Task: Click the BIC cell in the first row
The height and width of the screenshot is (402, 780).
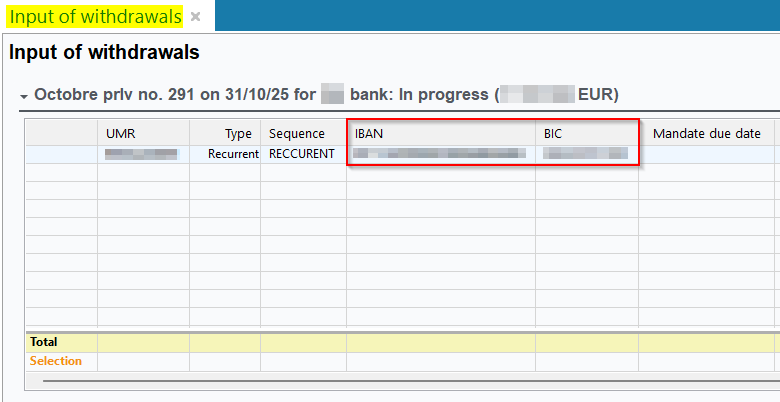Action: pyautogui.click(x=586, y=154)
